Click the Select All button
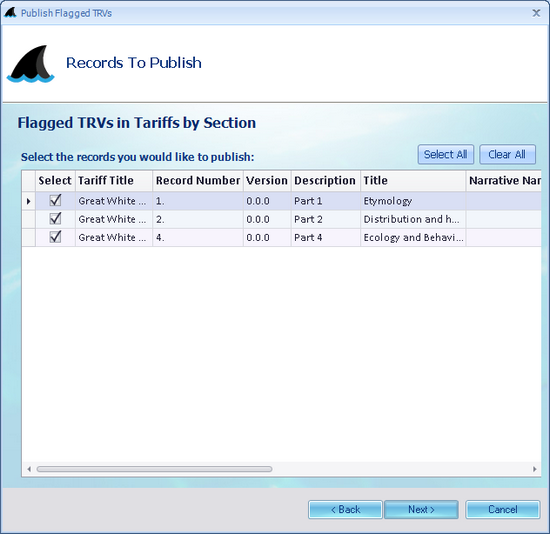Screen dimensions: 550x534 pyautogui.click(x=445, y=154)
